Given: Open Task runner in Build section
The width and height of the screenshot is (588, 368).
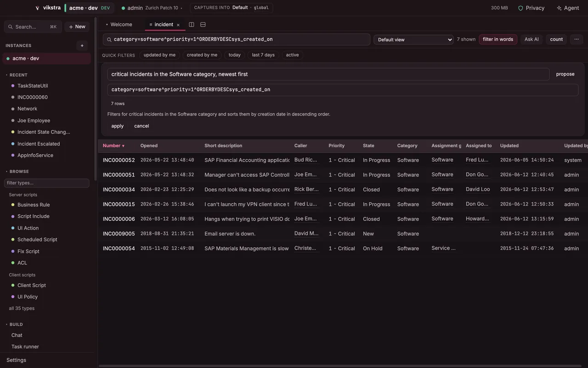Looking at the screenshot, I should click(x=25, y=347).
